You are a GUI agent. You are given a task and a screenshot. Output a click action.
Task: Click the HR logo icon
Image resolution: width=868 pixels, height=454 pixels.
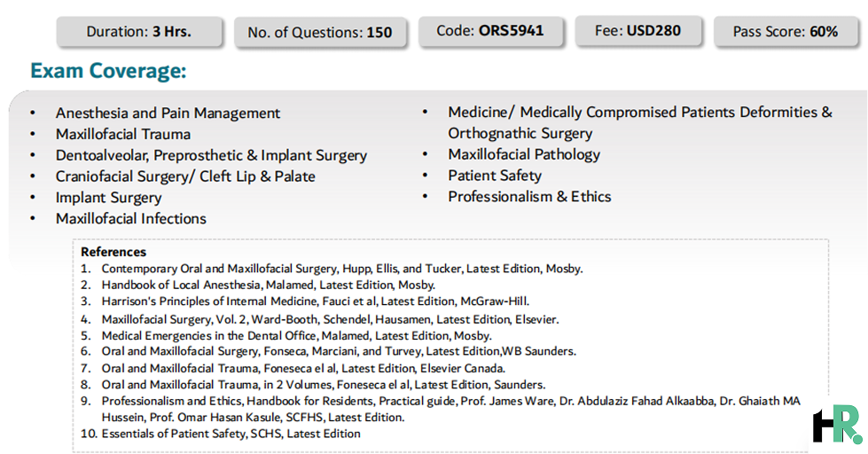click(x=838, y=425)
